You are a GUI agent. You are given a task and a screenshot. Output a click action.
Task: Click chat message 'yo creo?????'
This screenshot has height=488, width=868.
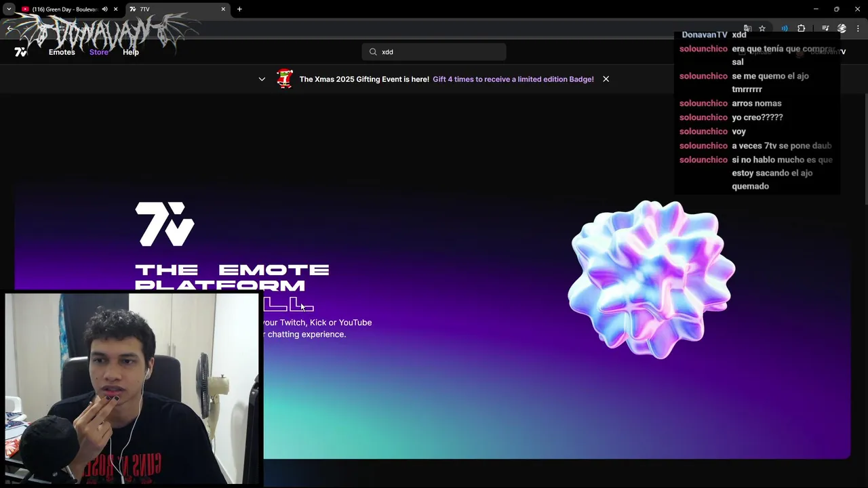click(x=757, y=117)
